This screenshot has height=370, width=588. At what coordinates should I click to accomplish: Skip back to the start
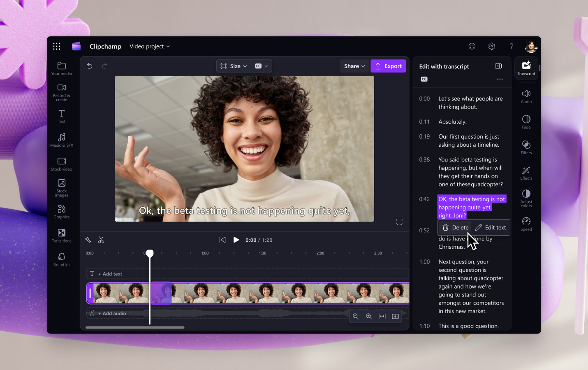coord(222,240)
